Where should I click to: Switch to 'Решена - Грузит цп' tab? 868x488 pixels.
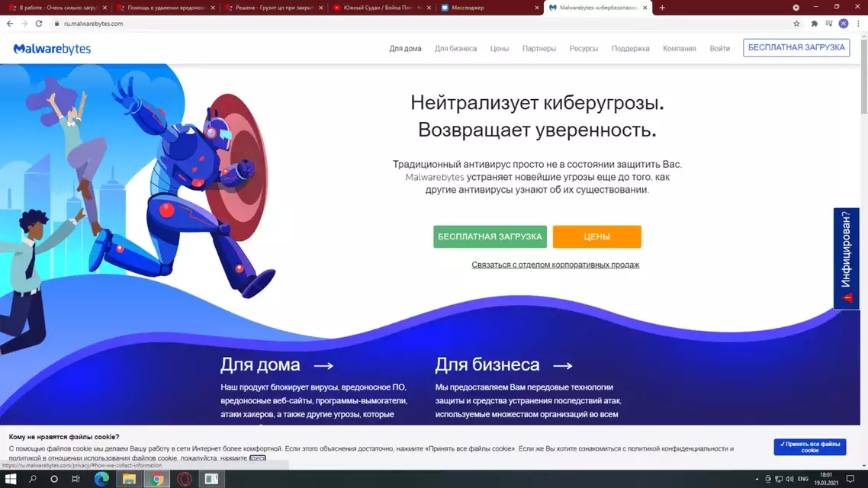(x=272, y=8)
